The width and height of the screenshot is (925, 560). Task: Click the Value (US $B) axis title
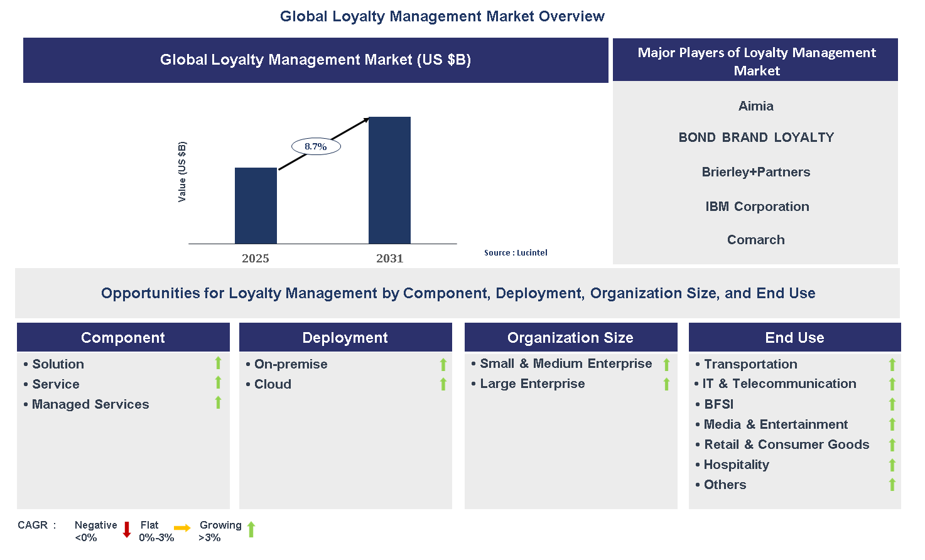click(x=182, y=172)
